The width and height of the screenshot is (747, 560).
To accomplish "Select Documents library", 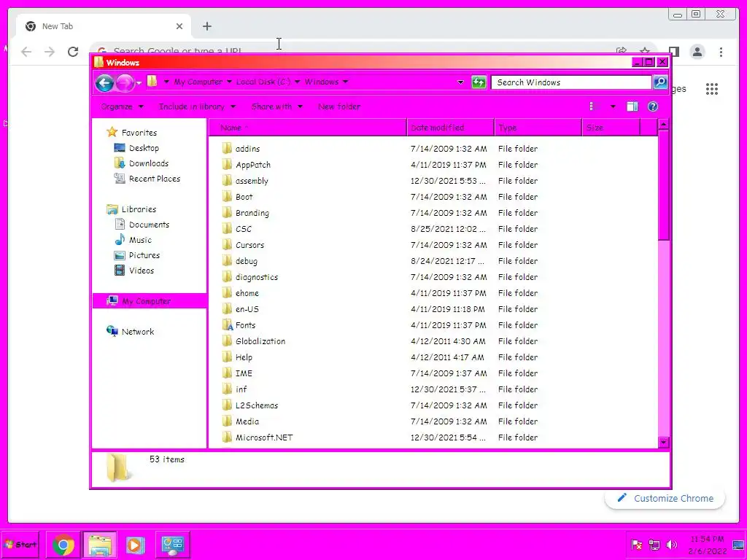I will point(149,225).
